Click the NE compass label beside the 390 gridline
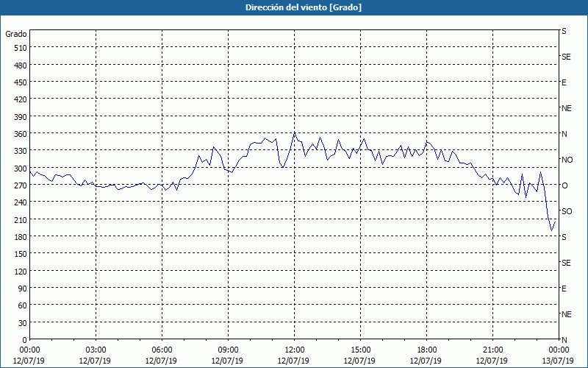This screenshot has height=368, width=588. (x=566, y=108)
